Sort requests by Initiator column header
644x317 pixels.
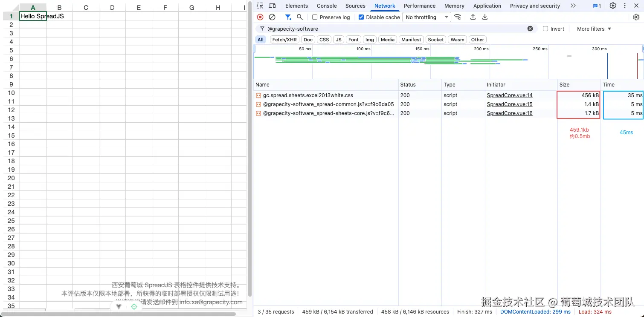coord(521,85)
